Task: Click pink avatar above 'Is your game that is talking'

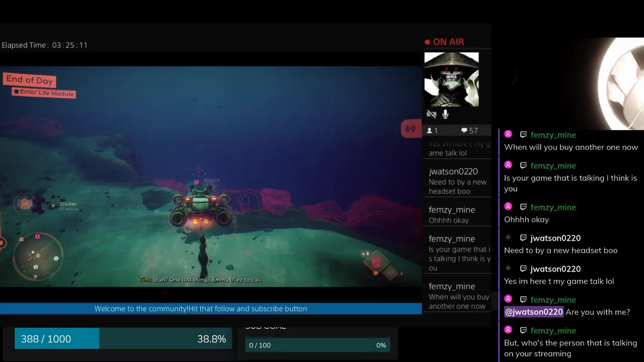Action: pos(508,164)
